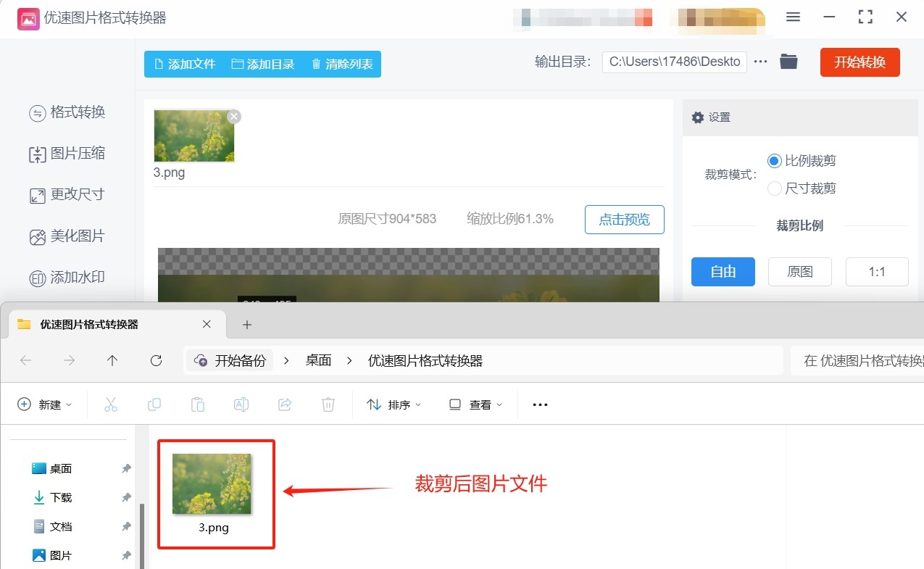The height and width of the screenshot is (569, 924).
Task: Select 尺寸裁剪 crop mode
Action: click(775, 188)
